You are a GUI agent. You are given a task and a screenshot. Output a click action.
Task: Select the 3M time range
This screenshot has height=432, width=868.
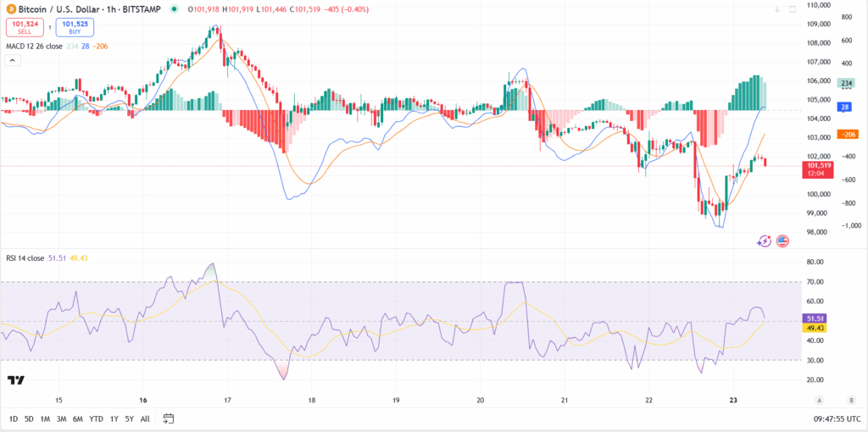tap(61, 418)
